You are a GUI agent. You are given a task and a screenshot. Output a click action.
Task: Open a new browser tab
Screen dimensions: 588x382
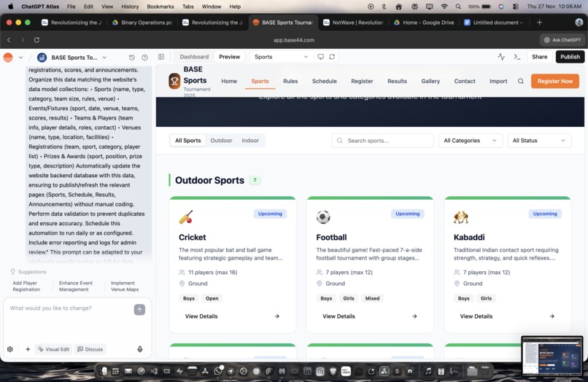coord(539,23)
